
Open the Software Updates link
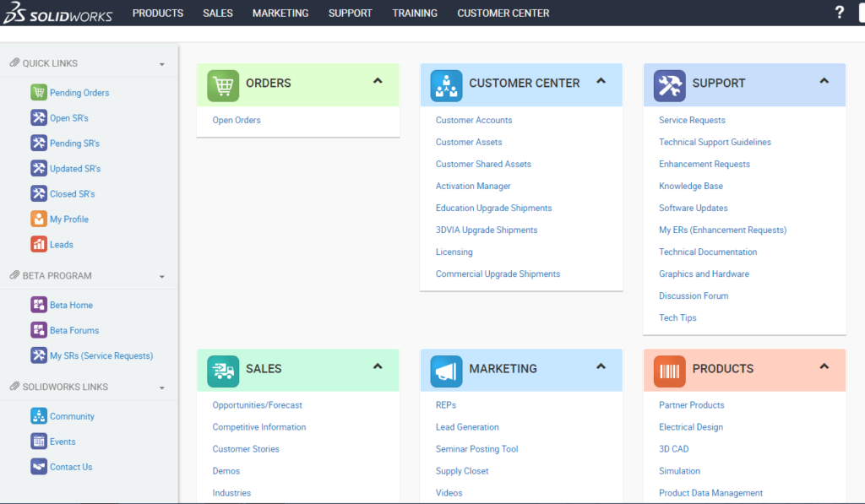tap(694, 209)
